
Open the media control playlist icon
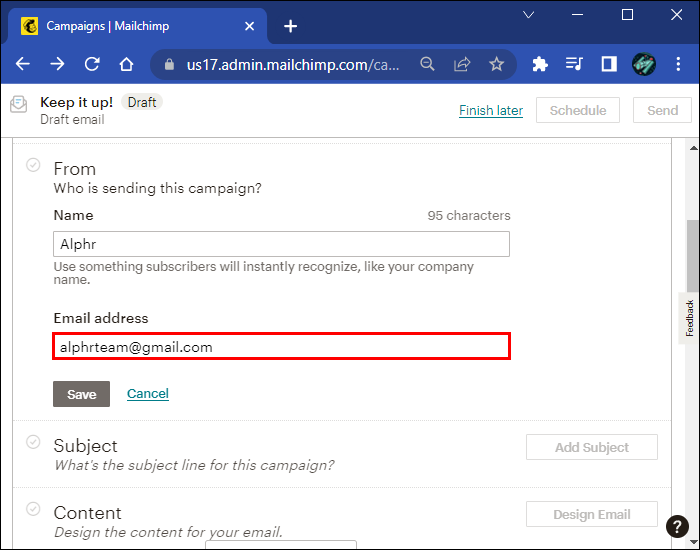click(574, 64)
